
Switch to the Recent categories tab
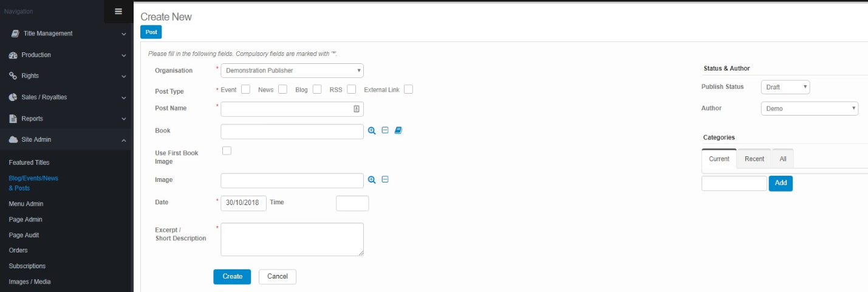[754, 159]
